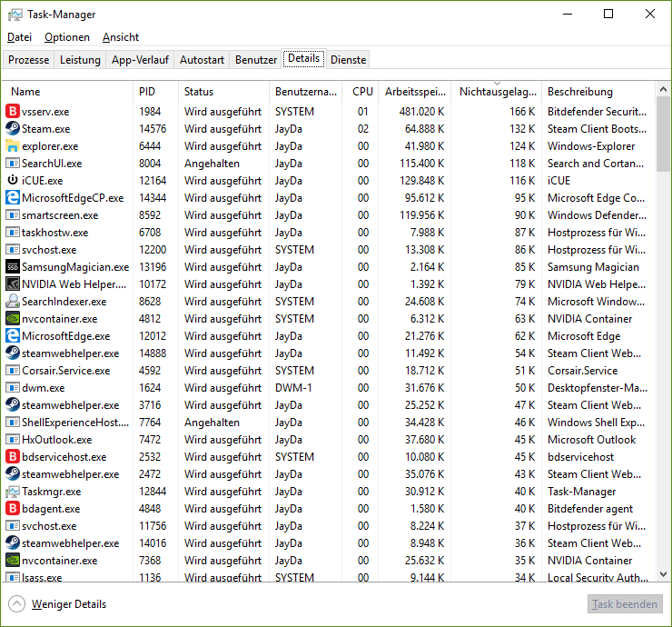The height and width of the screenshot is (627, 672).
Task: Collapse view with Weniger Details arrow
Action: pos(16,604)
